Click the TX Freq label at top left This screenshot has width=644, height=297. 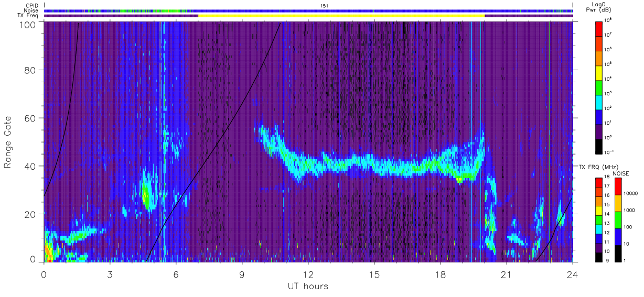(x=28, y=16)
